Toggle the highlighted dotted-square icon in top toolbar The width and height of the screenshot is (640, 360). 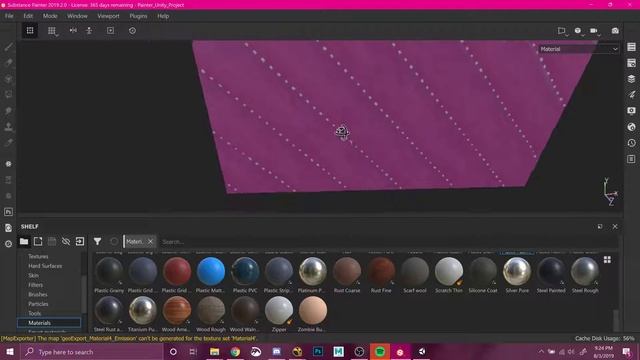coord(30,31)
